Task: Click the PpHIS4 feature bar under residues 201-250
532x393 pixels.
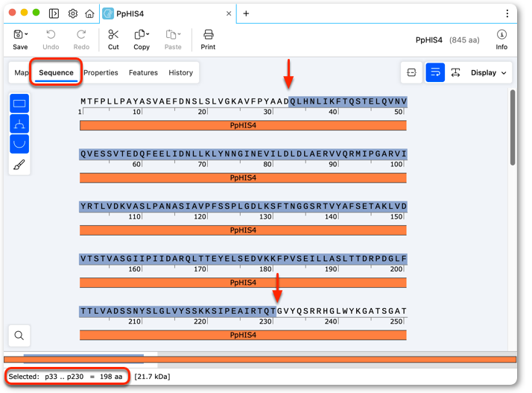Action: [x=243, y=335]
